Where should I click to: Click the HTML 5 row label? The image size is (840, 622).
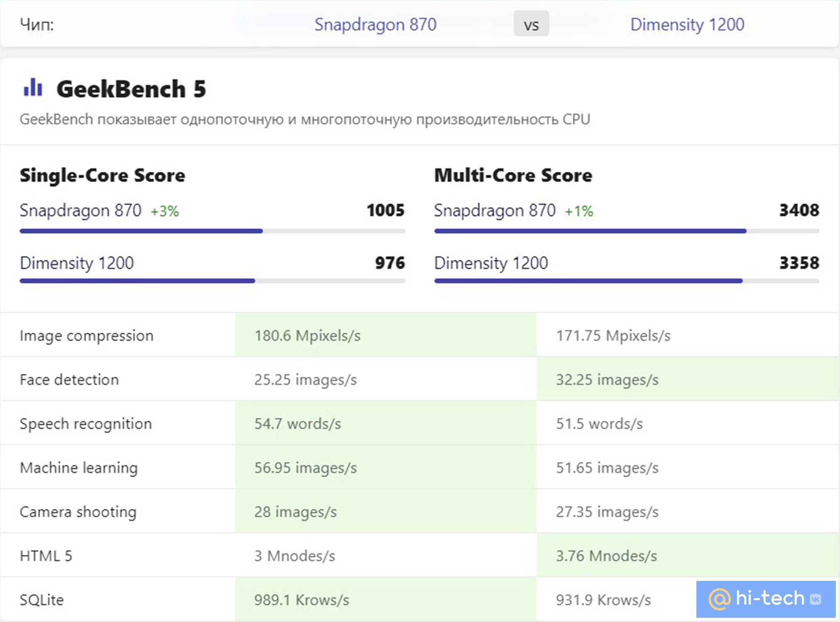click(x=46, y=556)
